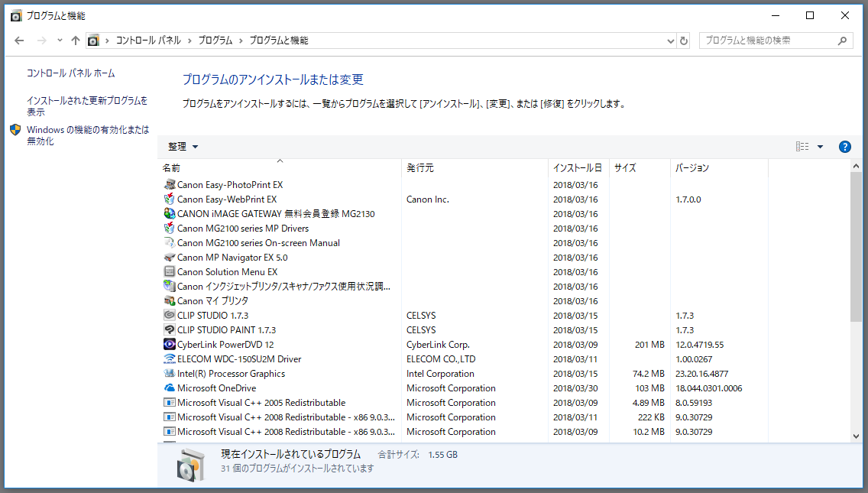868x493 pixels.
Task: Click the Canon Easy-PhotoPrint EX icon
Action: (170, 185)
